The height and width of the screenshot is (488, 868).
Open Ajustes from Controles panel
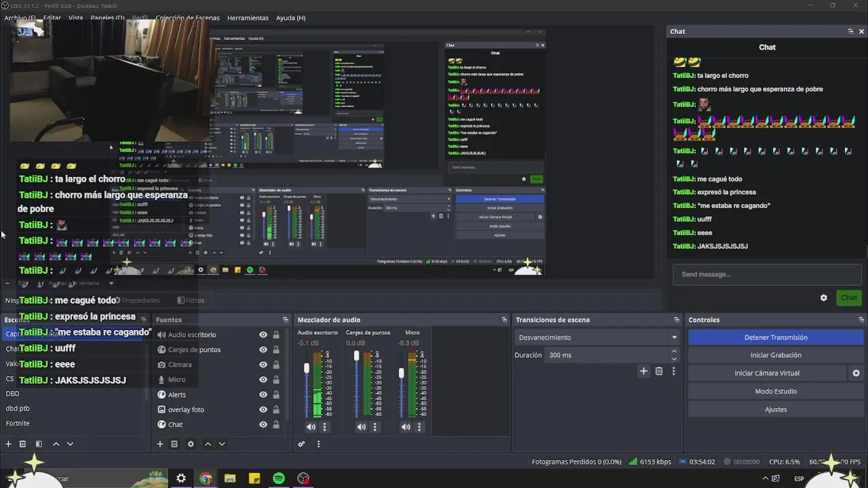(x=776, y=409)
